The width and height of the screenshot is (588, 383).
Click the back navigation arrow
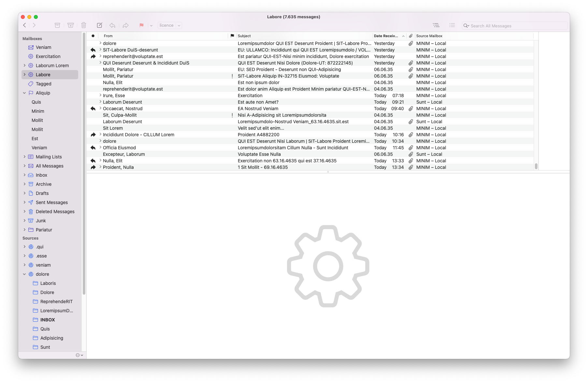coord(24,25)
